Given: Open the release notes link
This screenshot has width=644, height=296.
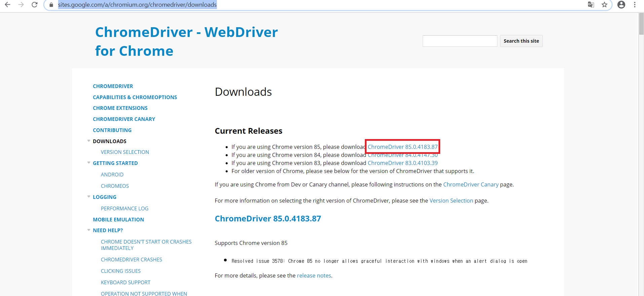Looking at the screenshot, I should [314, 276].
